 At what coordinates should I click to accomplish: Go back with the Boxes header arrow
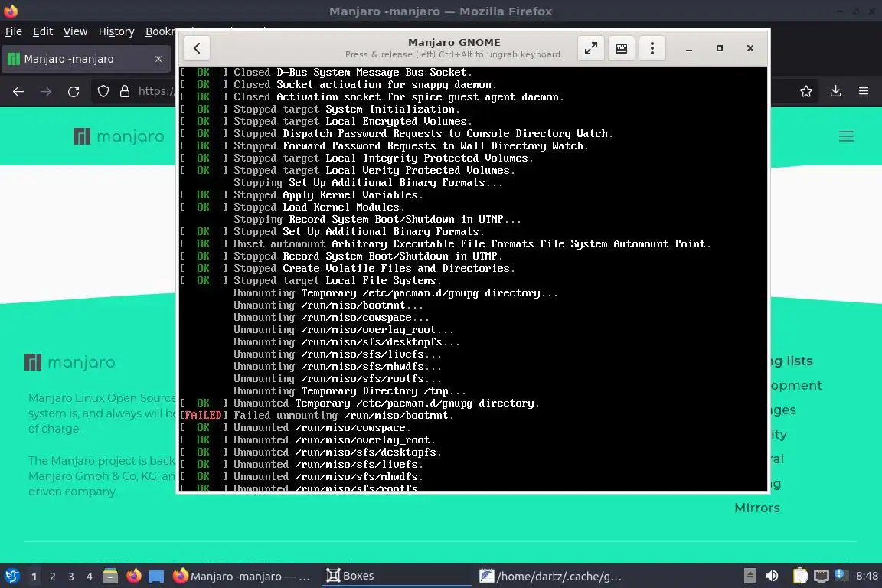click(197, 48)
